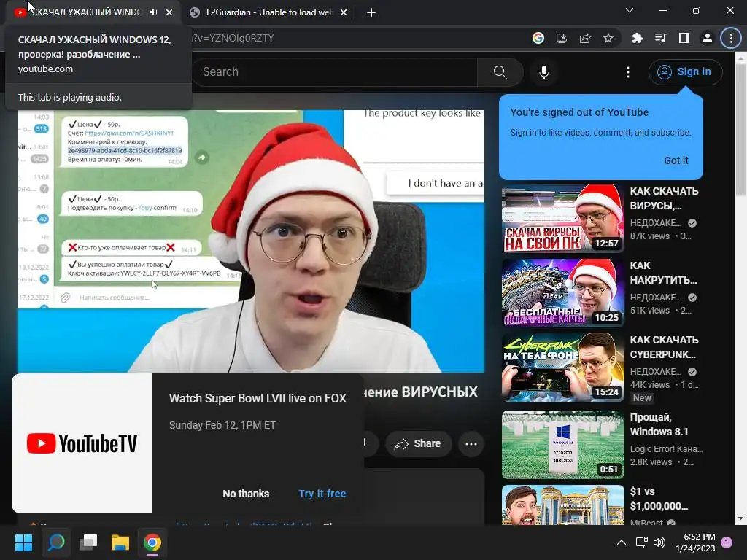Bookmark this page with the star icon
The image size is (747, 560).
tap(608, 38)
